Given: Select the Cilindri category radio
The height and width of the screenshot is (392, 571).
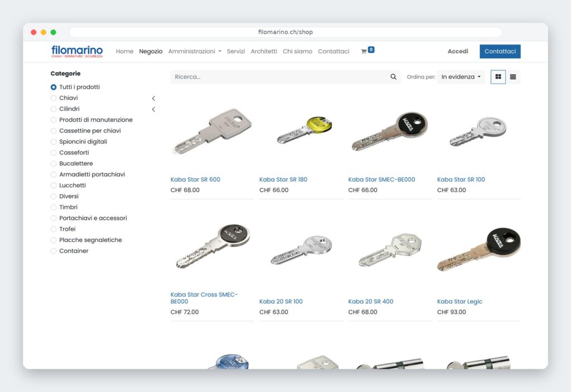Looking at the screenshot, I should [x=54, y=109].
